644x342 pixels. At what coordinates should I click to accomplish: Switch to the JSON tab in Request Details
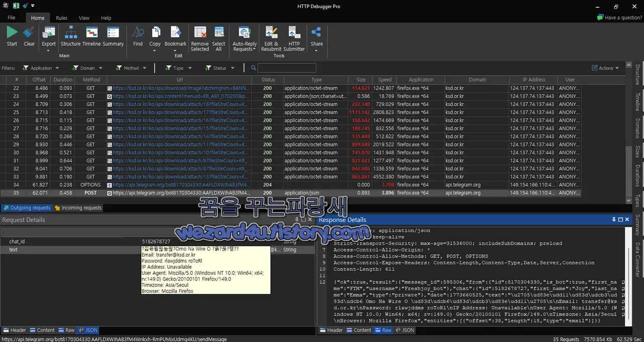point(89,330)
